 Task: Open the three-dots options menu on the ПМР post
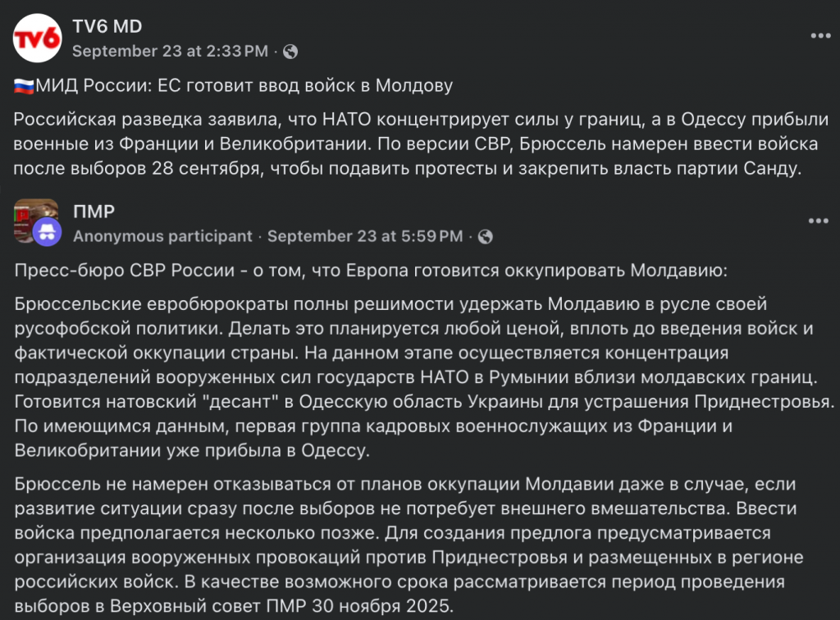819,221
